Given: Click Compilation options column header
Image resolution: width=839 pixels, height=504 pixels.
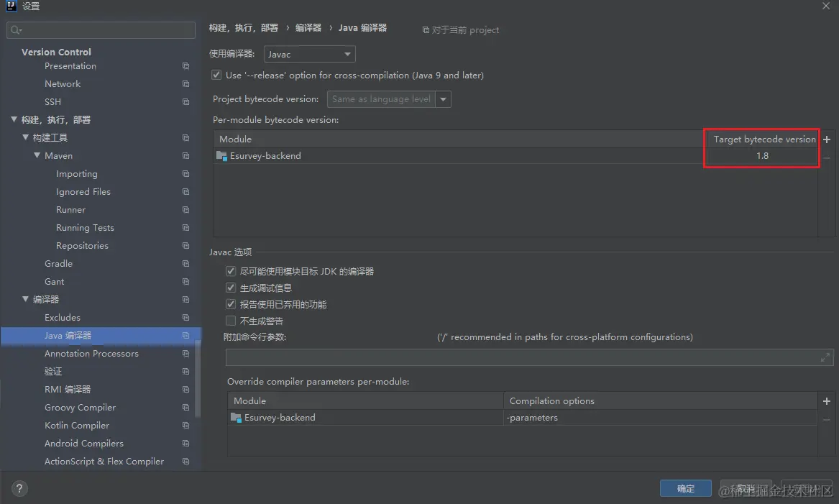Looking at the screenshot, I should pos(660,400).
